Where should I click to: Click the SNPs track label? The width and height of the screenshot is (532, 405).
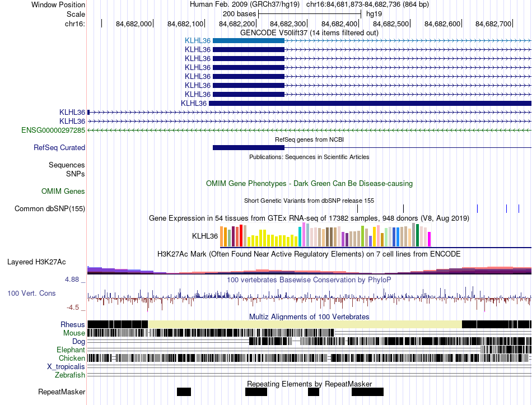coord(76,174)
